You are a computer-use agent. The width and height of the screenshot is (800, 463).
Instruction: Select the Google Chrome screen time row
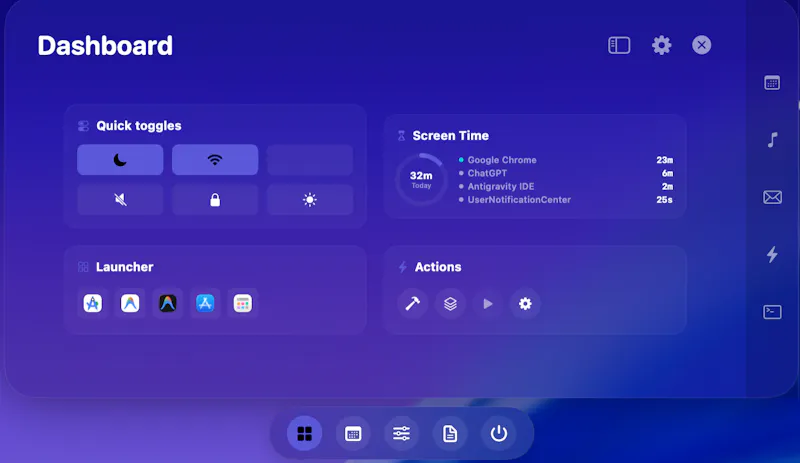click(566, 160)
